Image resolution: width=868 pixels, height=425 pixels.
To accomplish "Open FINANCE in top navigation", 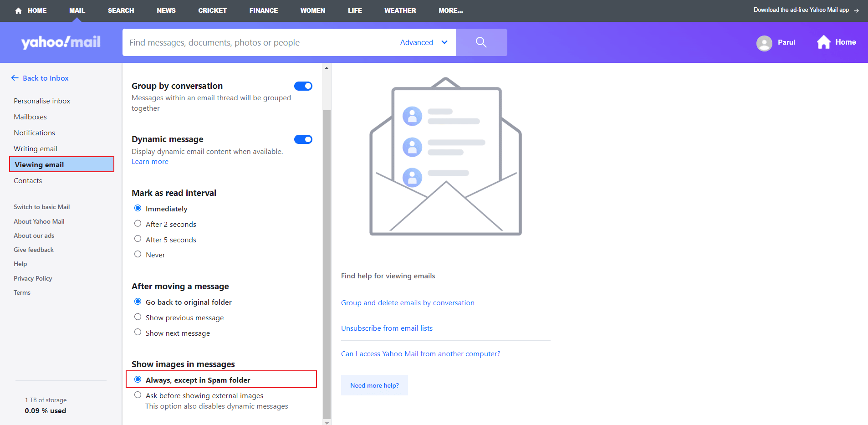I will (264, 10).
